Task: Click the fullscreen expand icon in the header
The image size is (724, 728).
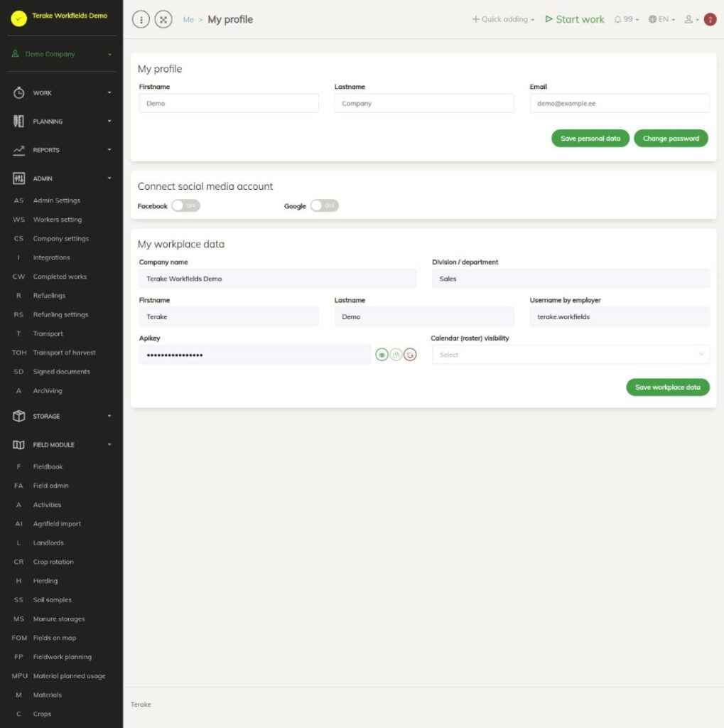Action: [x=163, y=19]
